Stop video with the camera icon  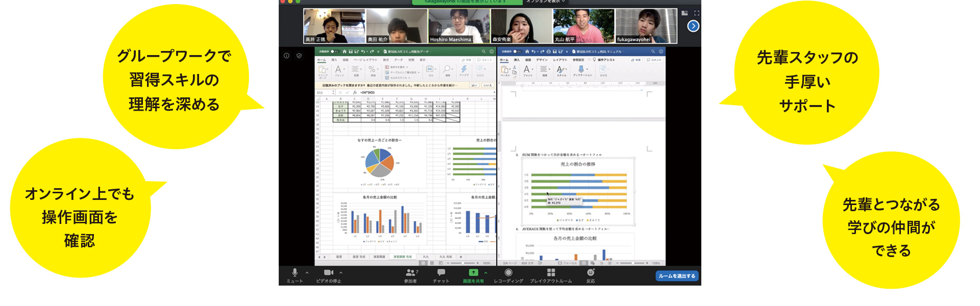(x=329, y=273)
